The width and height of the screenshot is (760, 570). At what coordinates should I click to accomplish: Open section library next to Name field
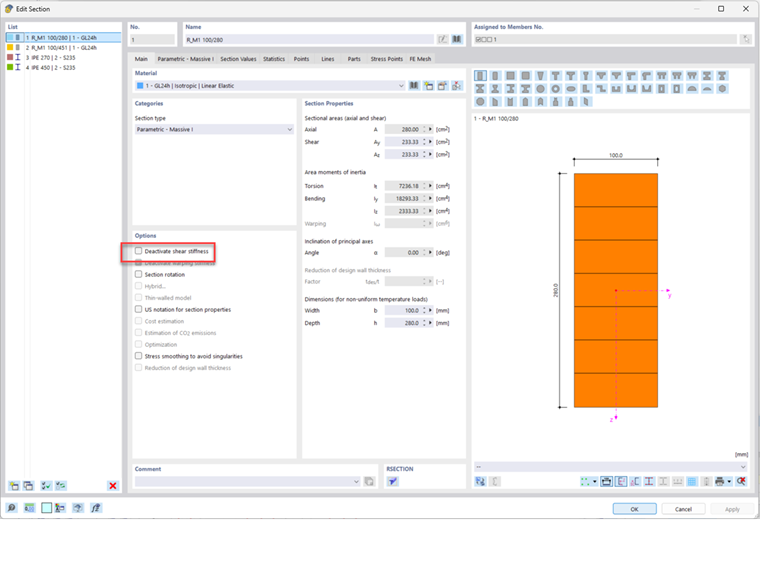tap(457, 39)
